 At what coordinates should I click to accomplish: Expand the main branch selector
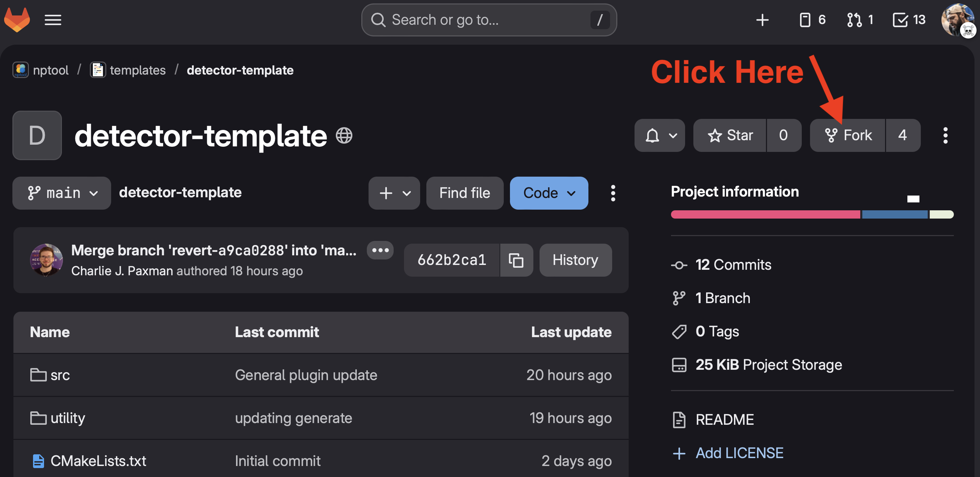(x=62, y=193)
